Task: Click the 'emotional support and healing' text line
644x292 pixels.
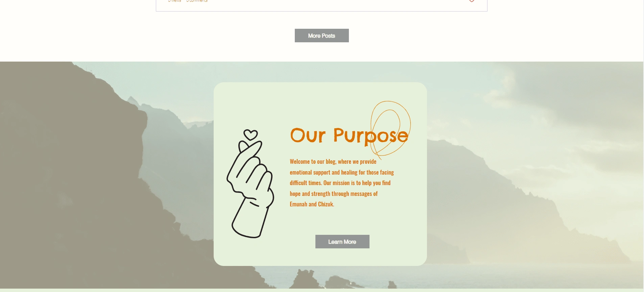Action: tap(342, 173)
